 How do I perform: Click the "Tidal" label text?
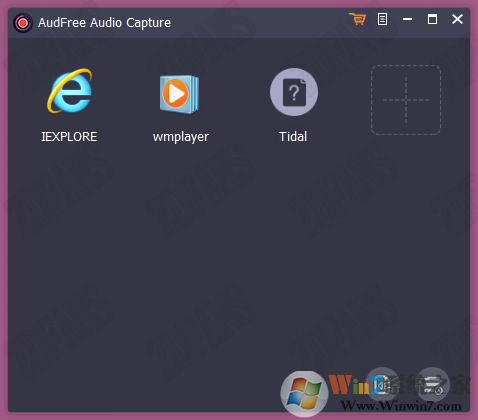293,137
